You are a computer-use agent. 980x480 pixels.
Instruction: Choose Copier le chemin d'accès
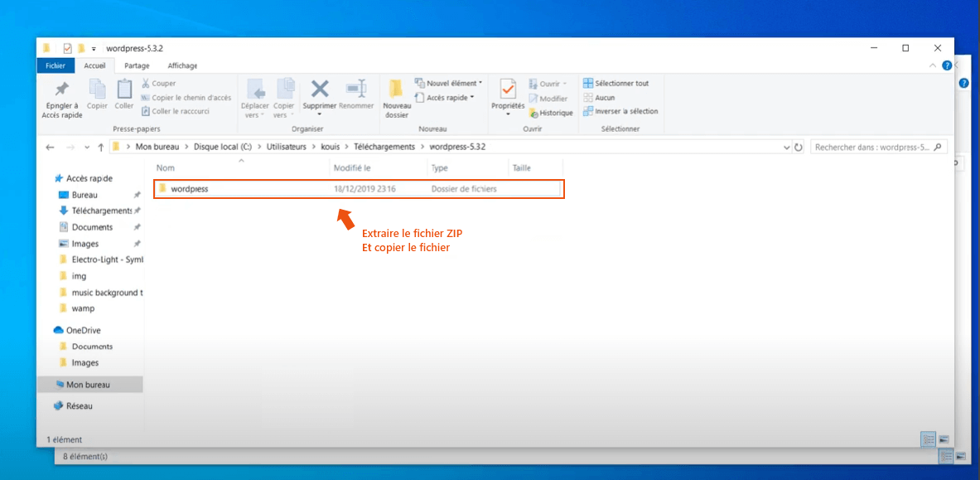pos(186,97)
